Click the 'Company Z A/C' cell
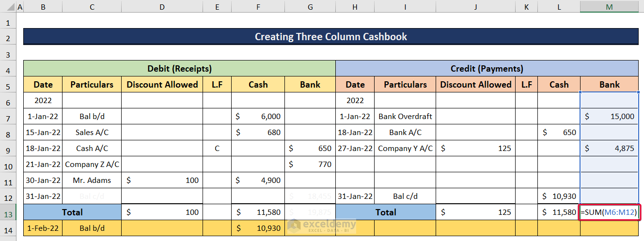 [92, 164]
